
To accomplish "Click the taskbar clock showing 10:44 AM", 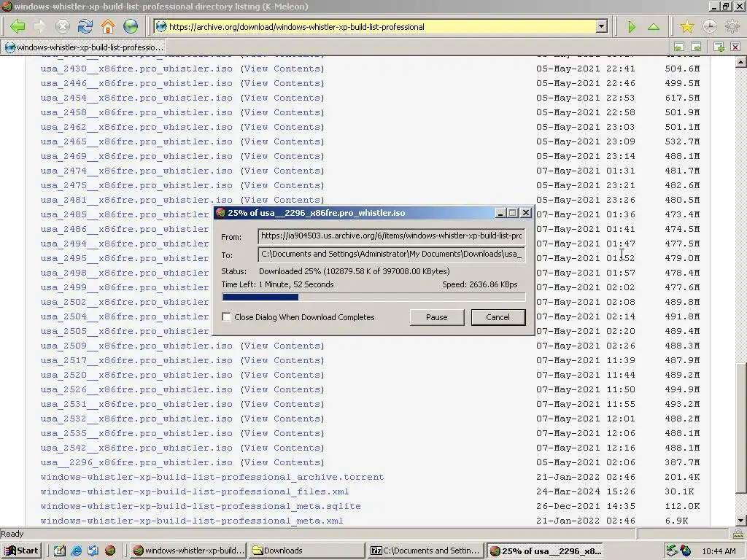I will (x=719, y=551).
